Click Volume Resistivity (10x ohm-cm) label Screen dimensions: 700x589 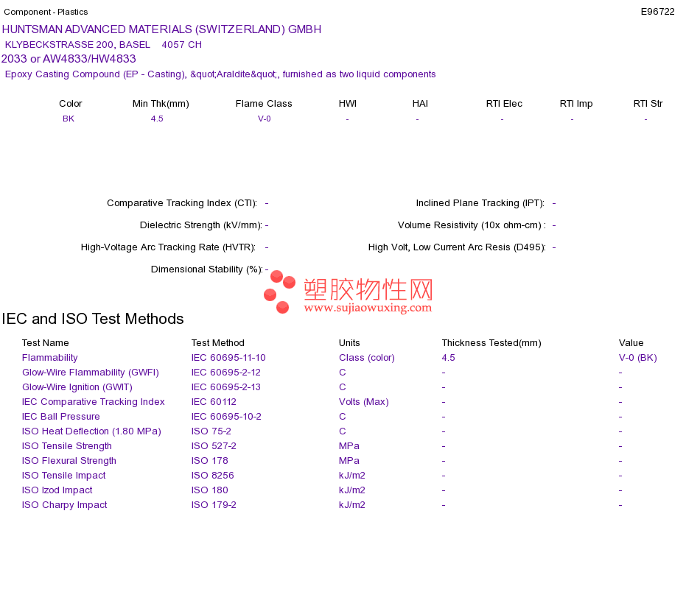(472, 225)
